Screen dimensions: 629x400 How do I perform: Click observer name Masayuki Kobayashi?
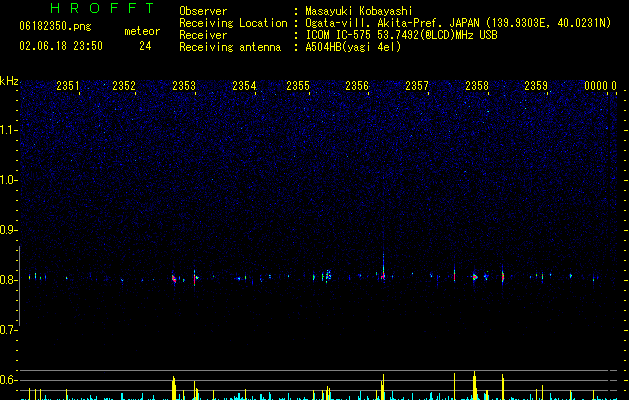[x=359, y=11]
